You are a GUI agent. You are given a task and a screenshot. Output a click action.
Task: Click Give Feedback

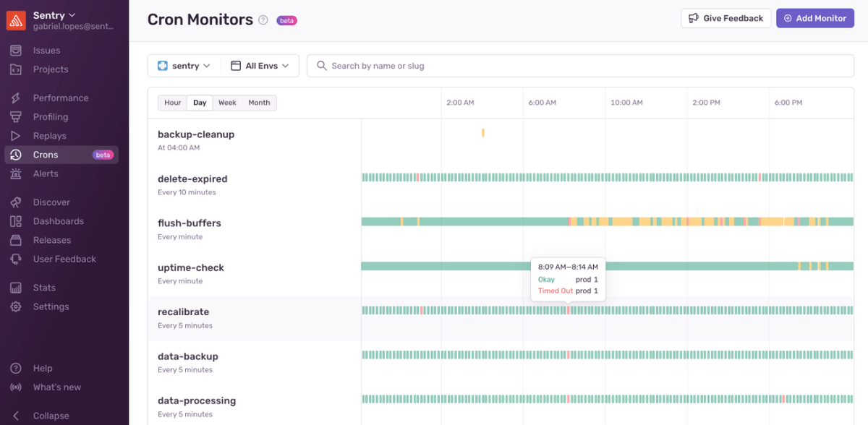coord(726,18)
